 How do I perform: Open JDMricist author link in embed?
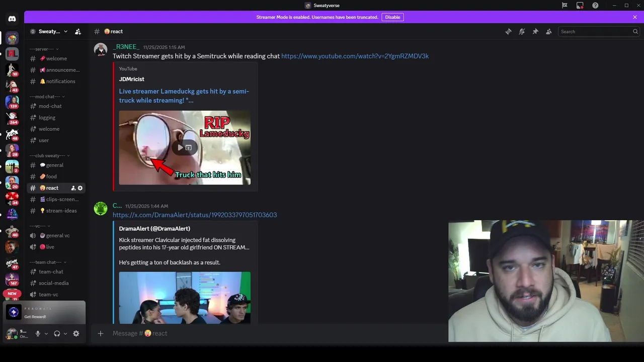pos(132,79)
